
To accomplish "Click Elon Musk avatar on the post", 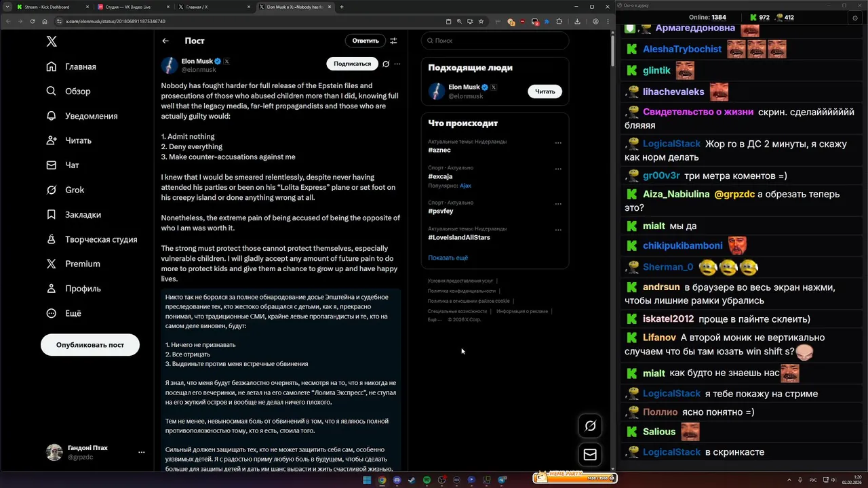I will (x=169, y=65).
